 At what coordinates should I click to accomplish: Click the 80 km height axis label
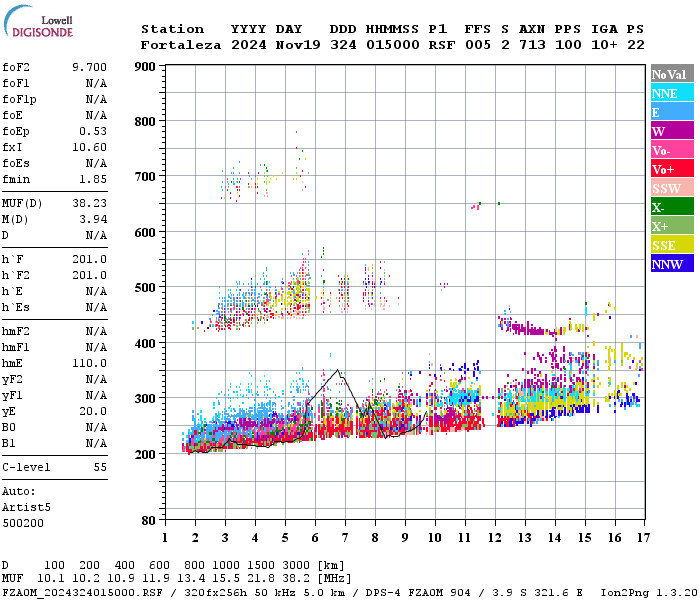[148, 520]
